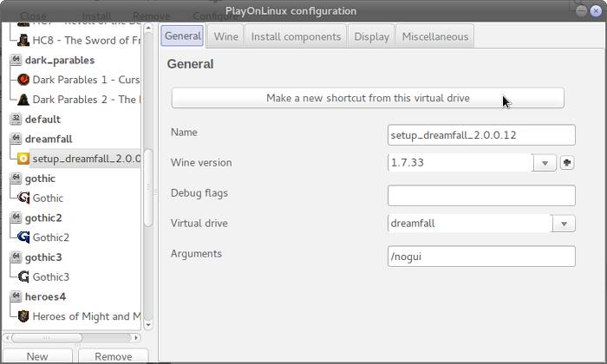
Task: Select the Dark Parables 2 shortcut label
Action: [x=87, y=100]
